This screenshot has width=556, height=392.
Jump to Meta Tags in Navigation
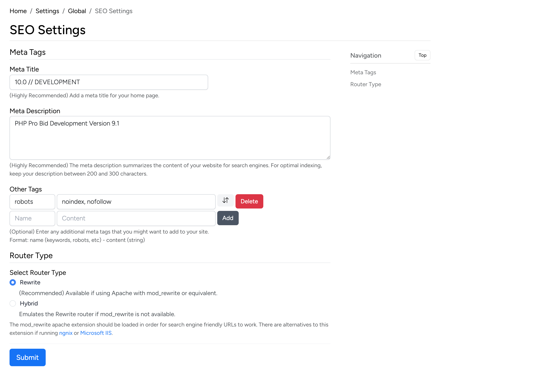point(363,72)
